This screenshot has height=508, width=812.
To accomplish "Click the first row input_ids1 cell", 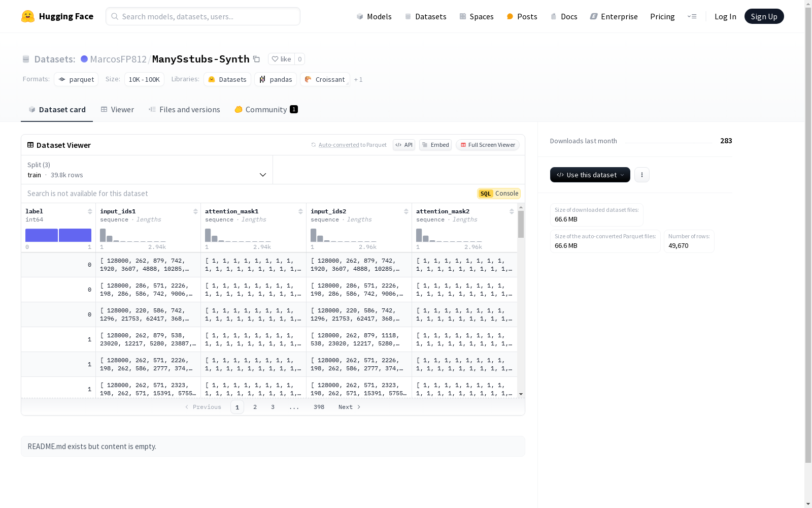I will pos(148,265).
